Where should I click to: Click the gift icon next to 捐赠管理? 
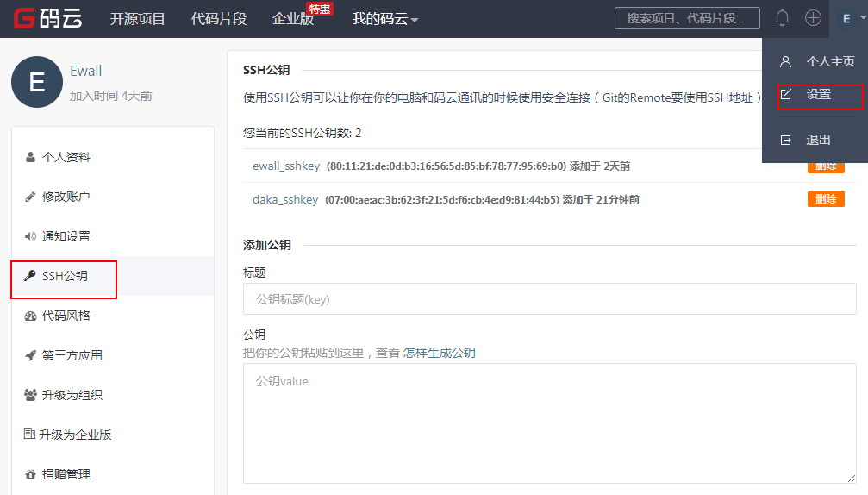tap(30, 474)
